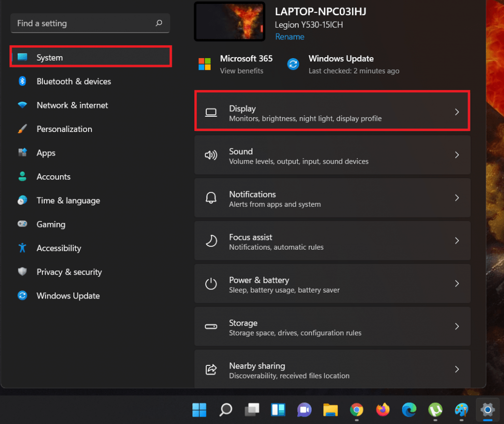Click the share icon in Nearby sharing row
The width and height of the screenshot is (504, 424).
click(211, 369)
